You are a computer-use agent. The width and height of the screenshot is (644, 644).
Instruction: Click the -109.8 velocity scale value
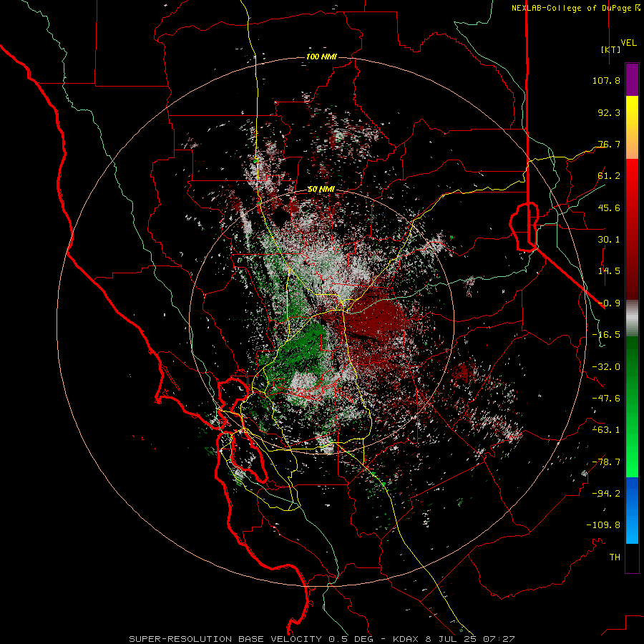point(603,525)
